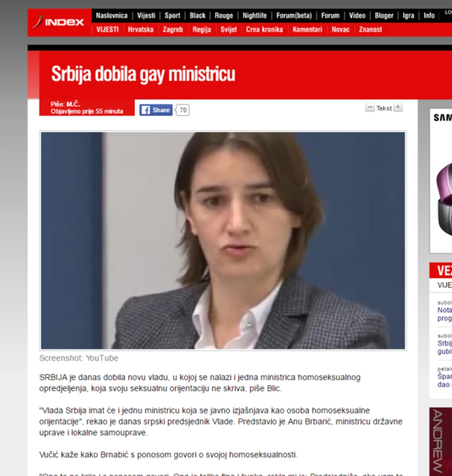This screenshot has width=452, height=476.
Task: Click the article headline Srbija dobila gay ministricu
Action: coord(143,74)
